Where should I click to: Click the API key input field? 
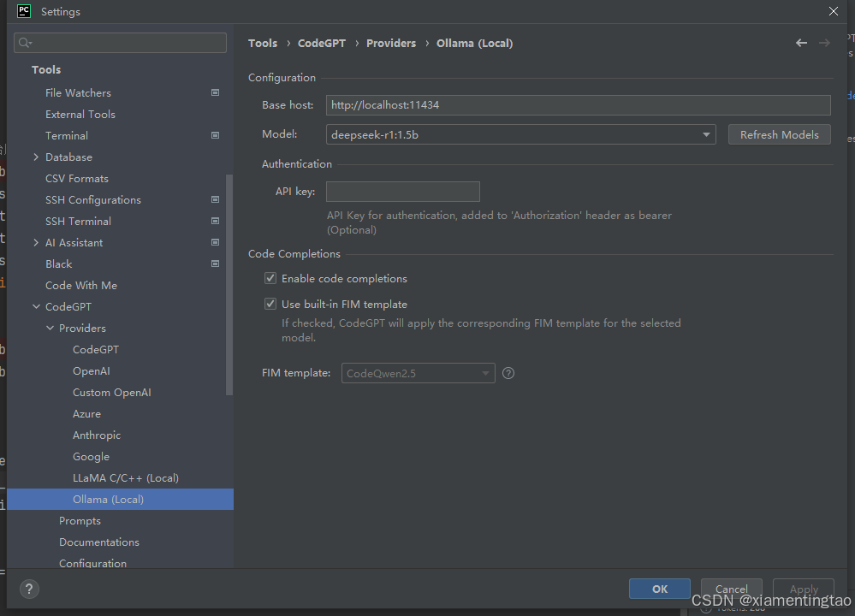(403, 192)
